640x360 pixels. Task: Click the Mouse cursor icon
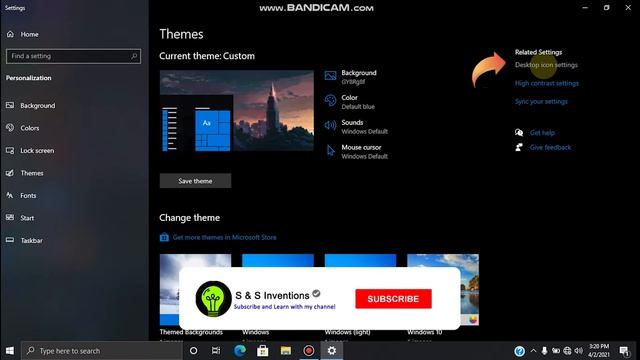[330, 151]
